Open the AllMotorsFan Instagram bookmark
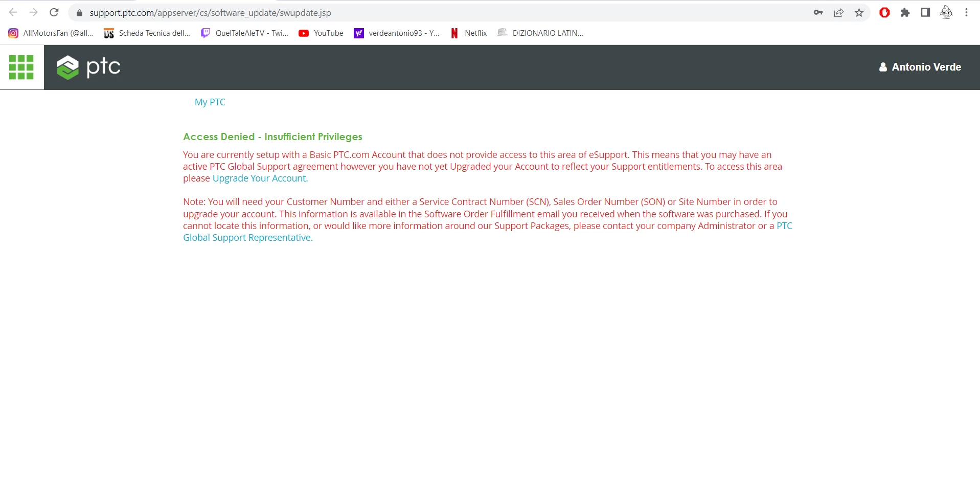Viewport: 980px width, 499px height. (x=51, y=33)
